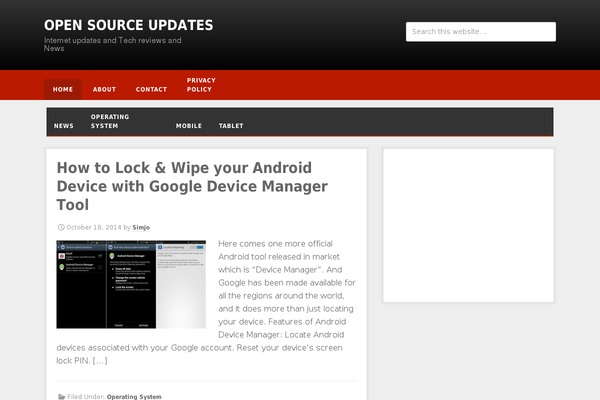This screenshot has width=600, height=400.
Task: Click the excerpt text 'Here comes one more official'
Action: [x=276, y=244]
